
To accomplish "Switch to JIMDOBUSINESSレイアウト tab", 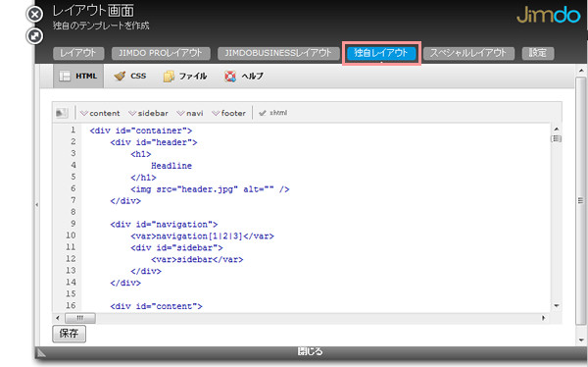I will pyautogui.click(x=278, y=53).
